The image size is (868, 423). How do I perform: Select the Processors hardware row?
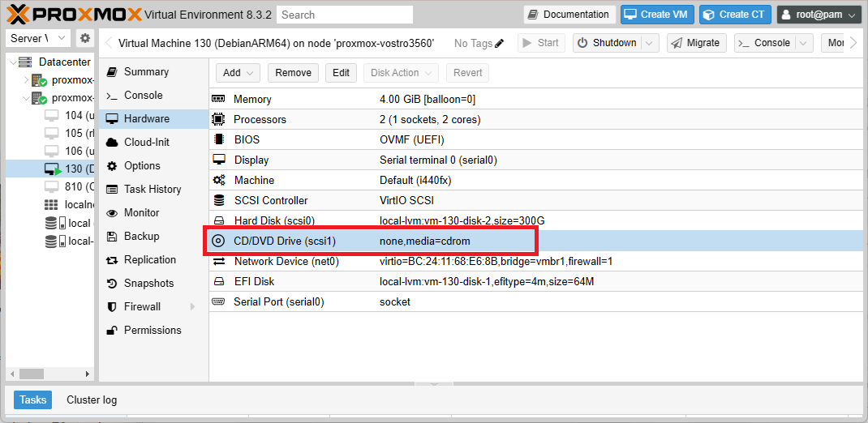tap(538, 119)
